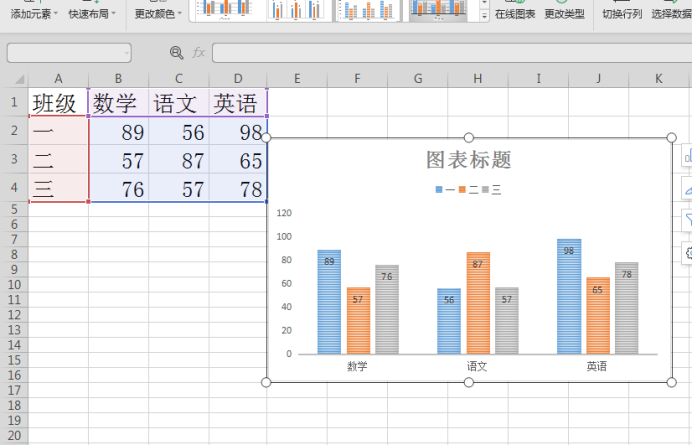The width and height of the screenshot is (692, 445).
Task: Click the chart filter funnel side icon
Action: [688, 220]
